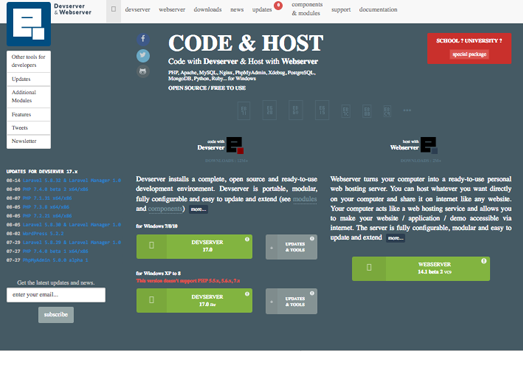
Task: Open the Twitter share icon
Action: (143, 55)
